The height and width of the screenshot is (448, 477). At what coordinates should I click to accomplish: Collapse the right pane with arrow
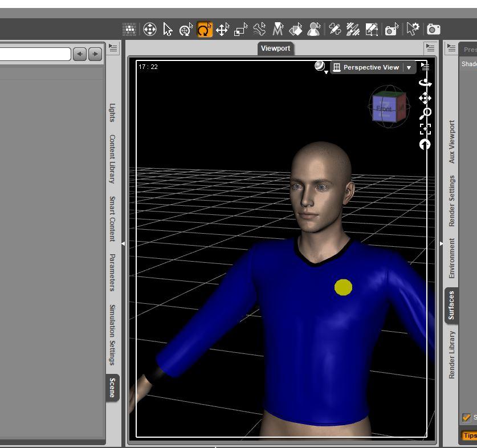[x=442, y=243]
